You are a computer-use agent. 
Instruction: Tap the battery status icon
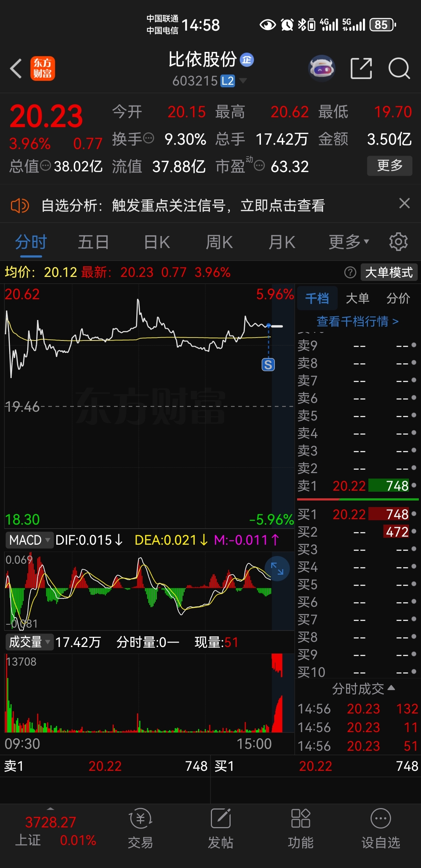click(x=383, y=24)
